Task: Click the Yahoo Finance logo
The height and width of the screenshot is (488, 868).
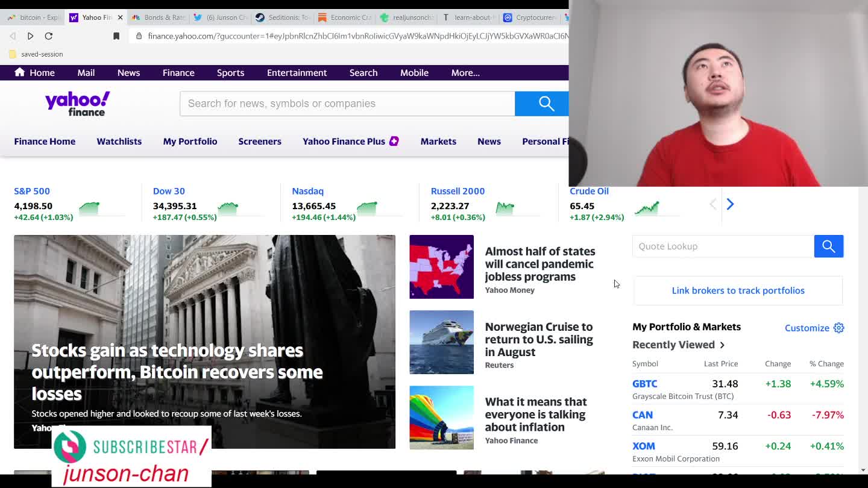Action: pyautogui.click(x=77, y=104)
